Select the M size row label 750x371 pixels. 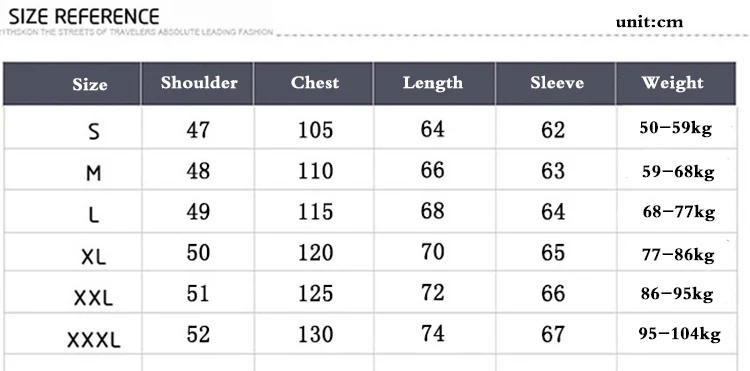(94, 173)
